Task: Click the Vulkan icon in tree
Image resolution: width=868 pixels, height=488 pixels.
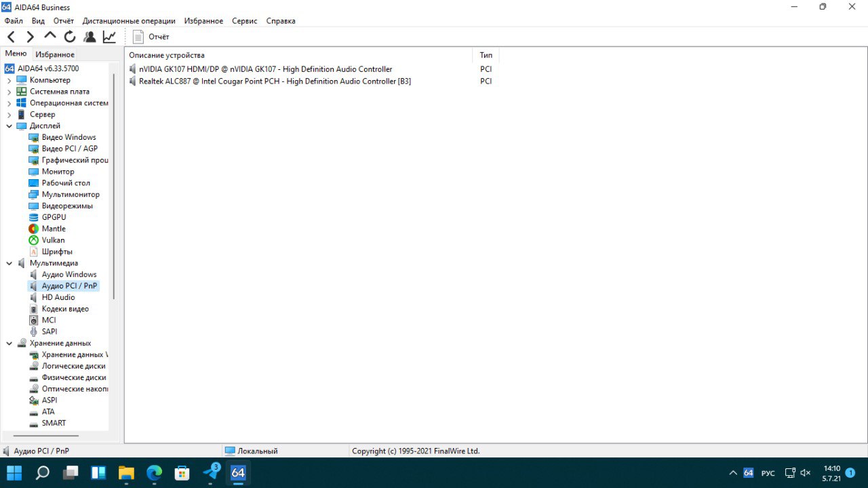Action: (34, 240)
